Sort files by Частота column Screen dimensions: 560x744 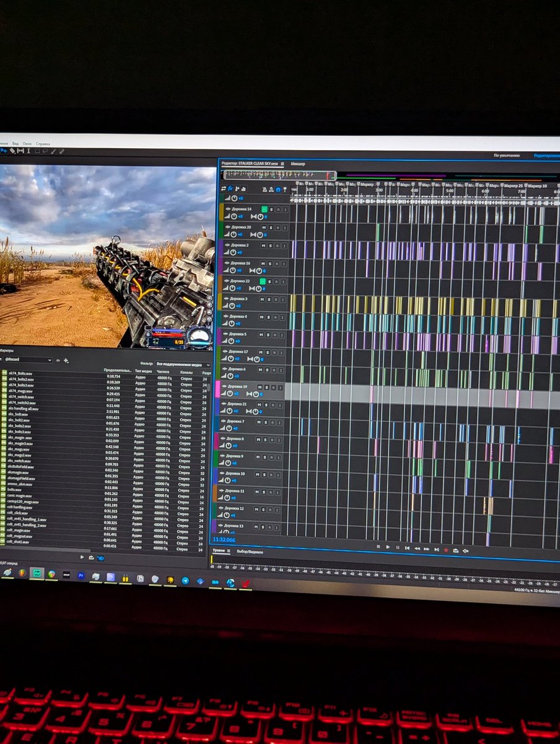pos(163,371)
